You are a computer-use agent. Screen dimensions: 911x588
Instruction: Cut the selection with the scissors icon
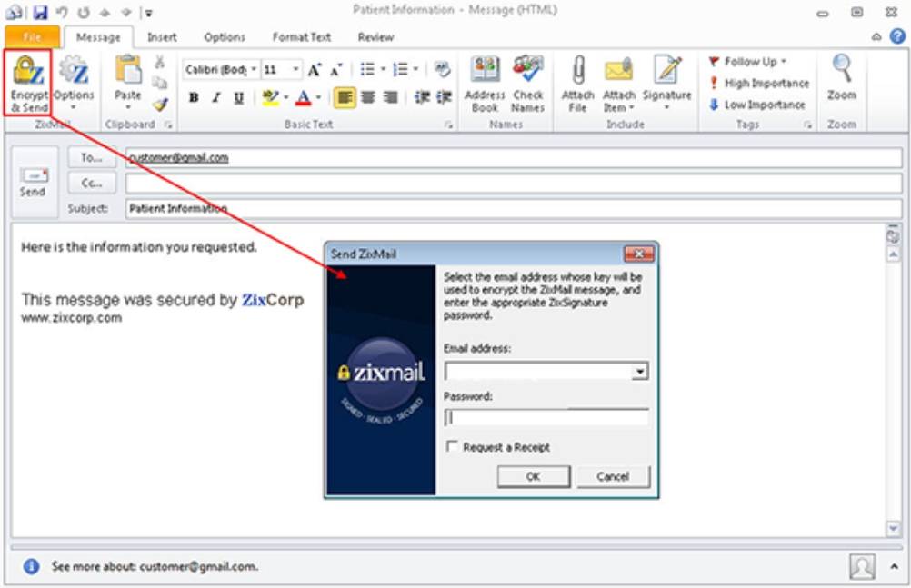tap(160, 62)
